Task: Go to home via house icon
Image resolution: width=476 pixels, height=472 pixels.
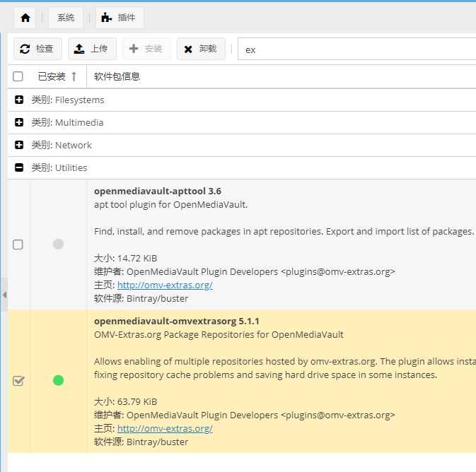Action: coord(25,18)
